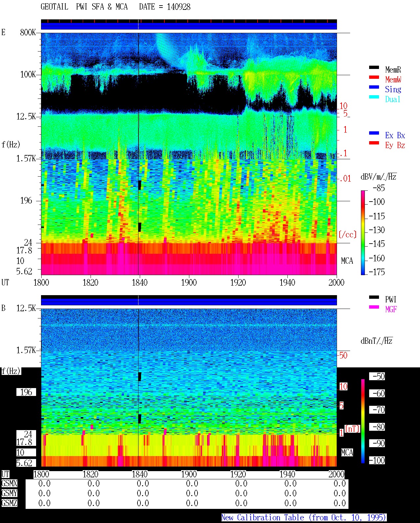Click the 196 label on the B panel
This screenshot has height=523, width=420.
tap(26, 392)
